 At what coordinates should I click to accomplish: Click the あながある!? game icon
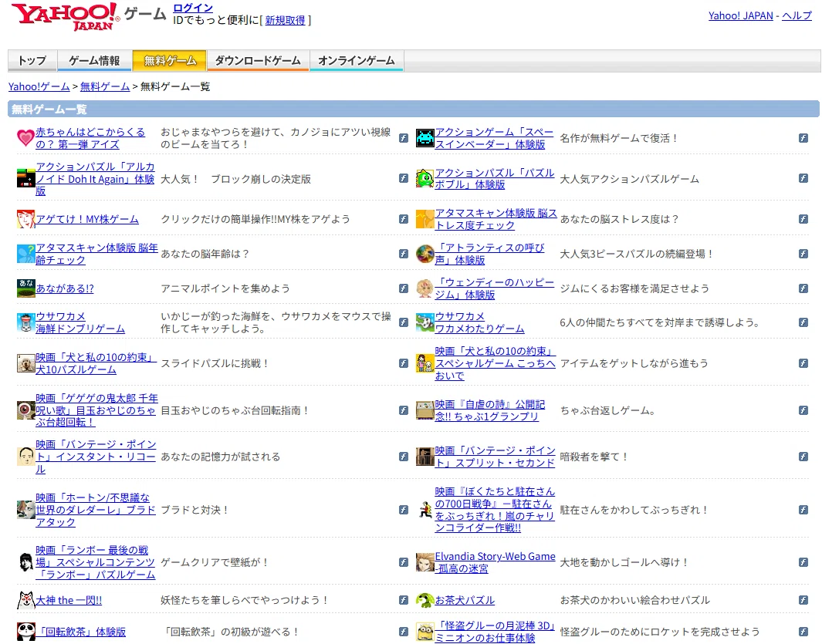(x=25, y=288)
